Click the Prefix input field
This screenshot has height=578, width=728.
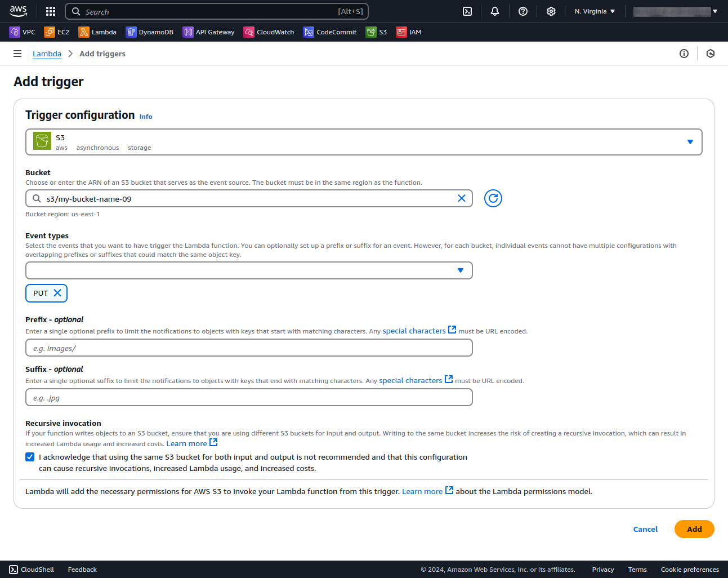pos(249,348)
